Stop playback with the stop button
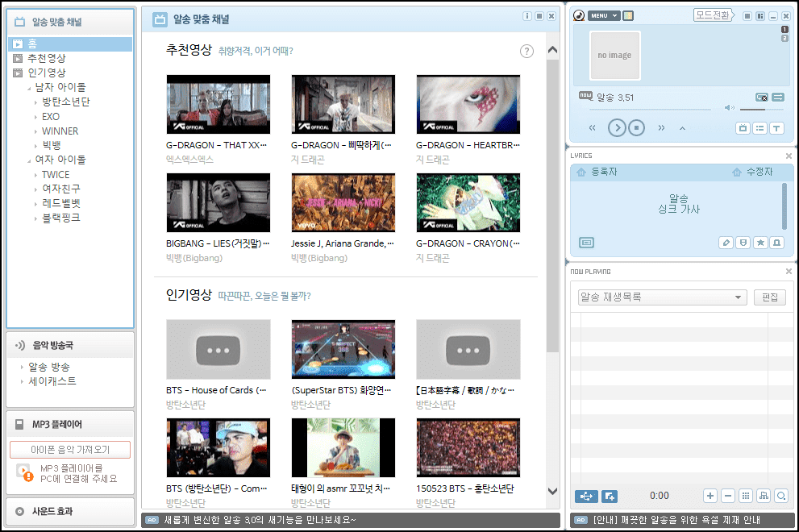 (636, 128)
